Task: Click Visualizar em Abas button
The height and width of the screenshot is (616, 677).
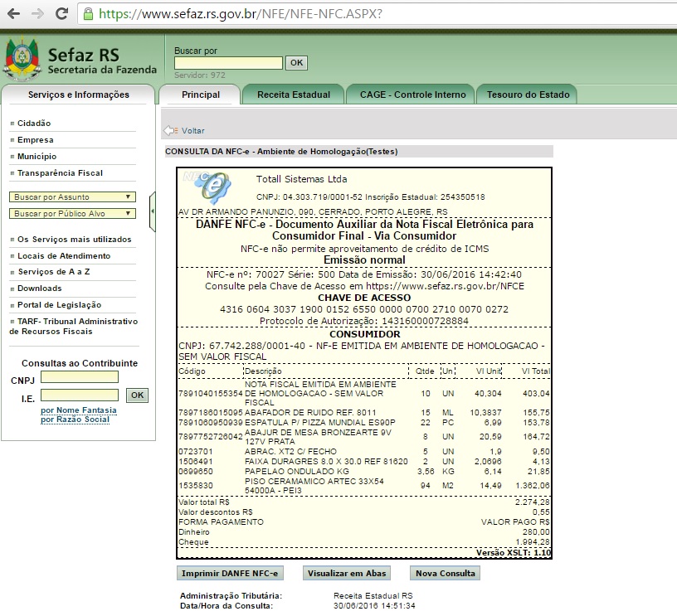Action: 347,573
